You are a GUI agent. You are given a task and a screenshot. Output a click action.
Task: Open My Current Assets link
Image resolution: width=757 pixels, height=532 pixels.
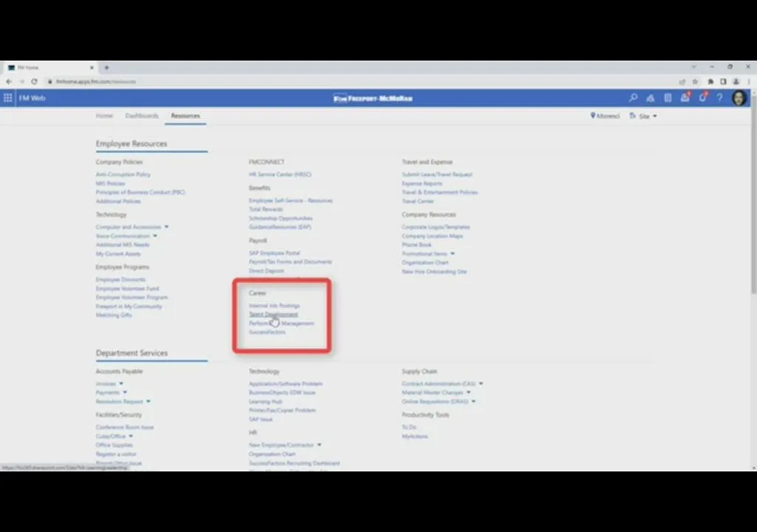coord(118,254)
